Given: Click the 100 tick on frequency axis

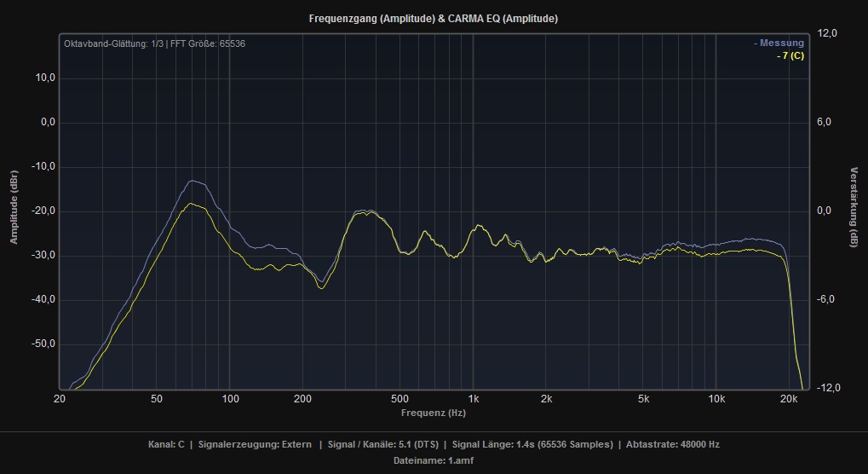Looking at the screenshot, I should [x=229, y=399].
